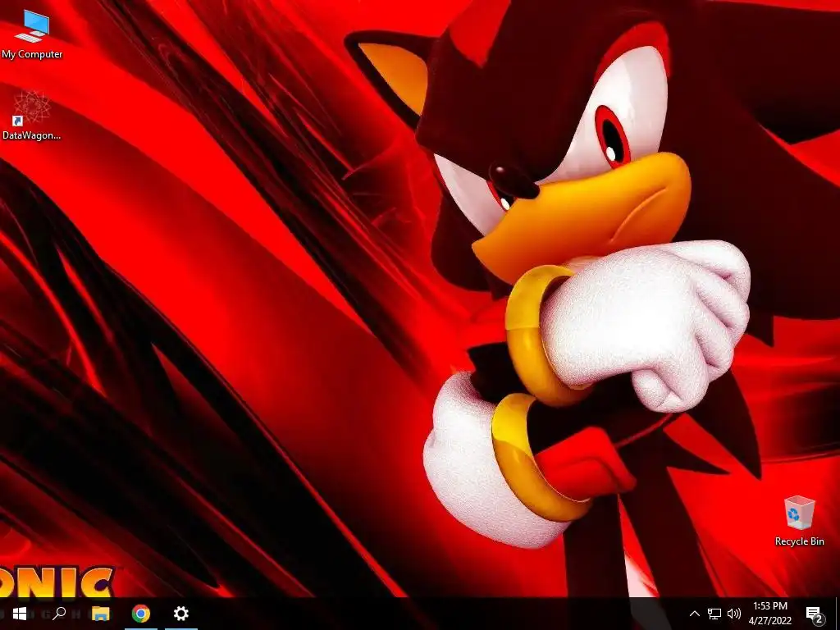
Task: Open the Windows Start menu
Action: click(20, 614)
